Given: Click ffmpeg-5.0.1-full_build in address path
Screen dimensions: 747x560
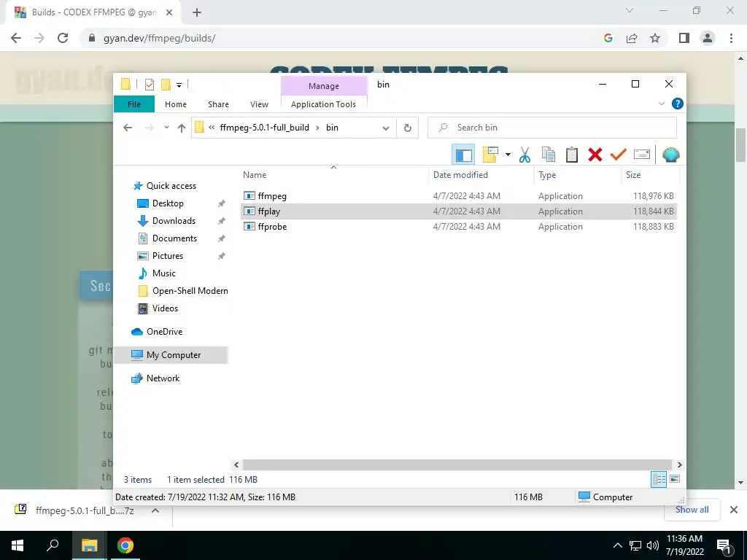Looking at the screenshot, I should point(264,128).
